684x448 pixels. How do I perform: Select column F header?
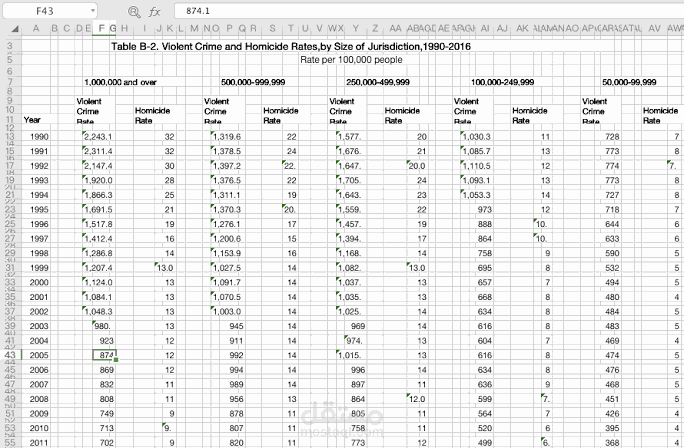(x=101, y=28)
